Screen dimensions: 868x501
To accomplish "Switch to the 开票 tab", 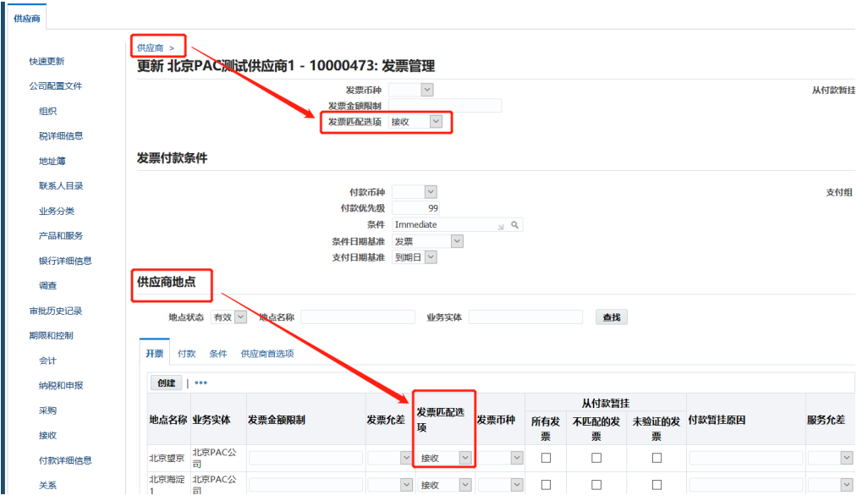I will pyautogui.click(x=155, y=353).
